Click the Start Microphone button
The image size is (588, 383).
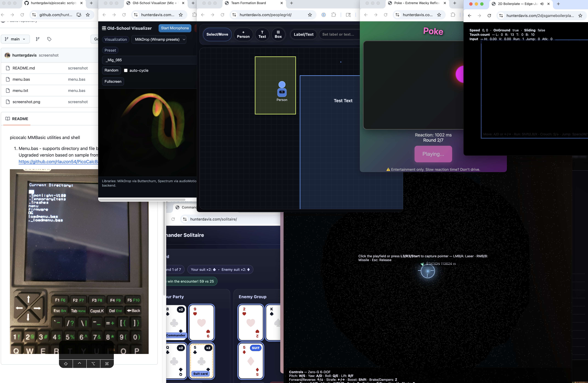click(175, 28)
